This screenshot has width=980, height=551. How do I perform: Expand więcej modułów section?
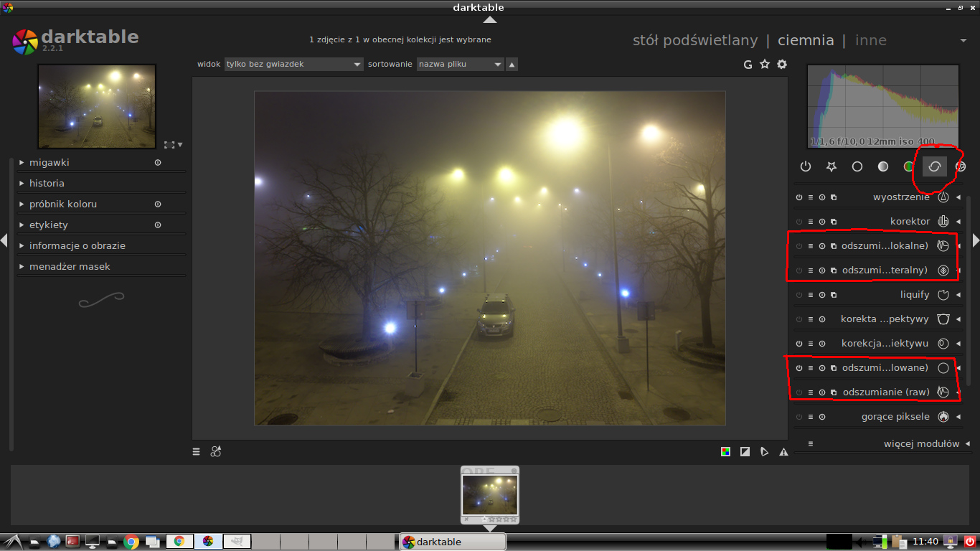click(921, 444)
